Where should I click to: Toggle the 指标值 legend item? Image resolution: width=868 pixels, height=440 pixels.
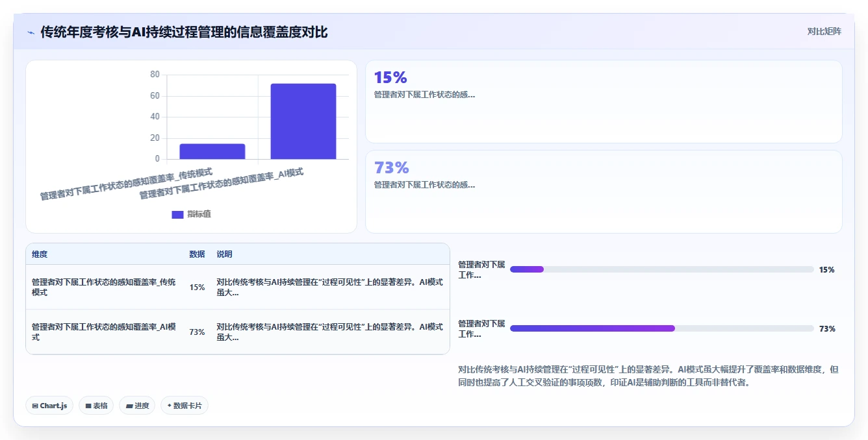[191, 214]
